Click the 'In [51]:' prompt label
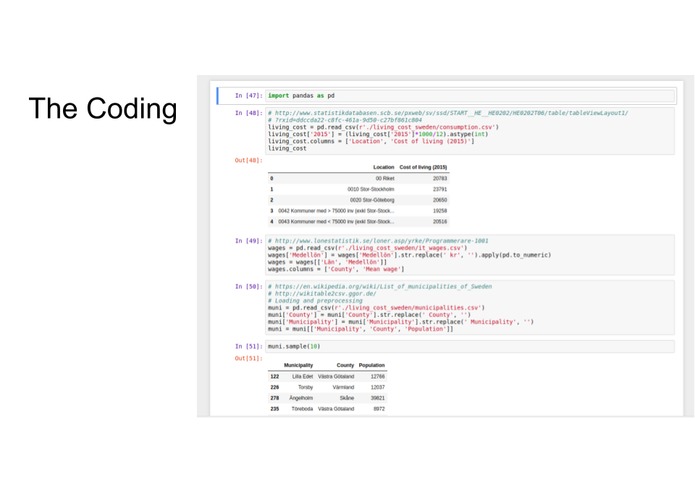Image resolution: width=695 pixels, height=494 pixels. click(249, 346)
